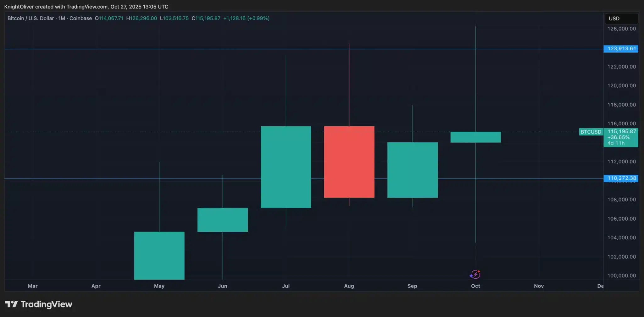Image resolution: width=644 pixels, height=317 pixels.
Task: Click the lightning event icon above Oct
Action: pyautogui.click(x=475, y=274)
